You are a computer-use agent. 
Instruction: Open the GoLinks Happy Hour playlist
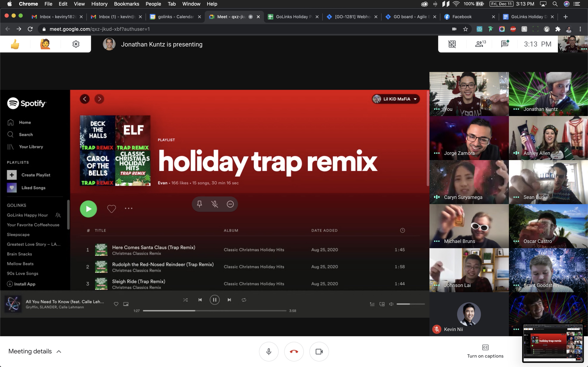point(27,215)
